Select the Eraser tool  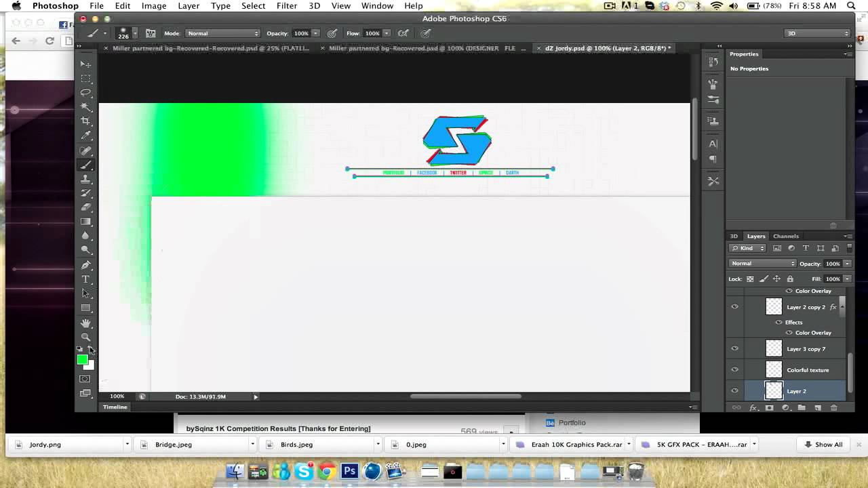click(x=85, y=207)
